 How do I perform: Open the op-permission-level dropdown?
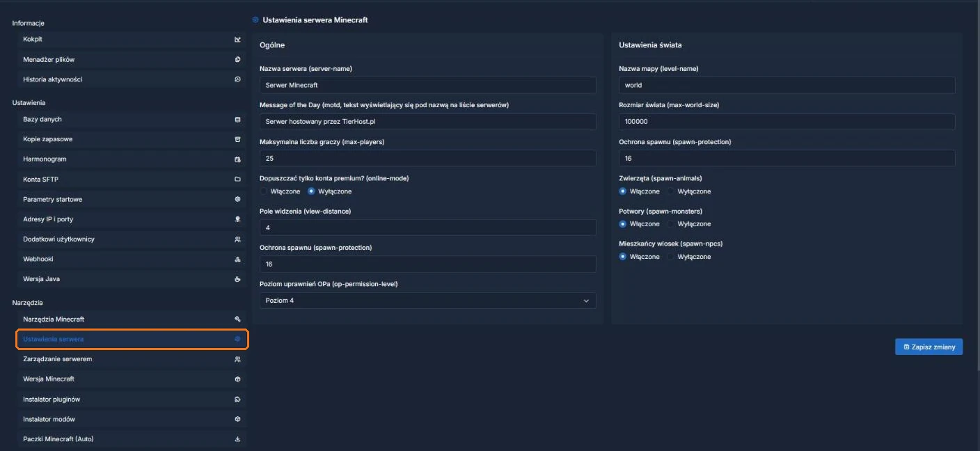point(428,301)
